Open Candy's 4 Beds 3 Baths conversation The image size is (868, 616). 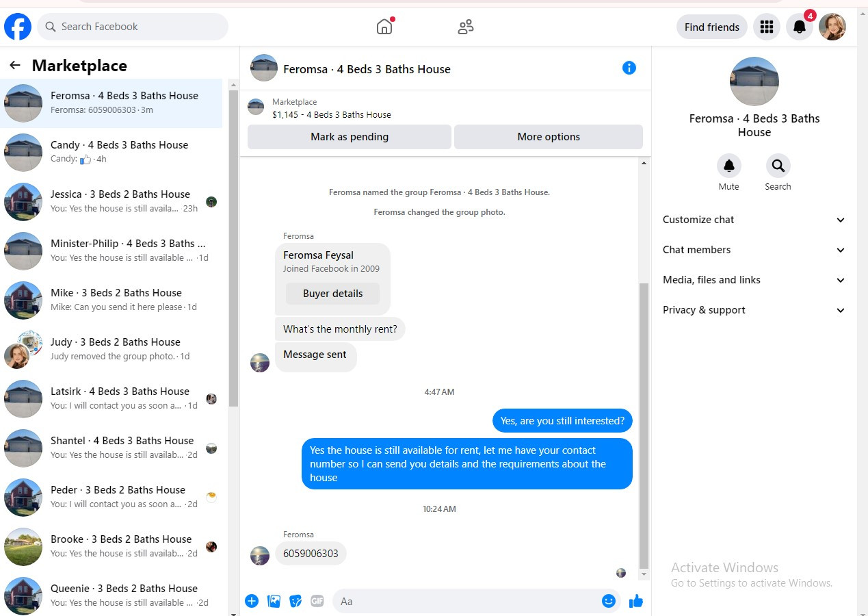click(x=111, y=153)
